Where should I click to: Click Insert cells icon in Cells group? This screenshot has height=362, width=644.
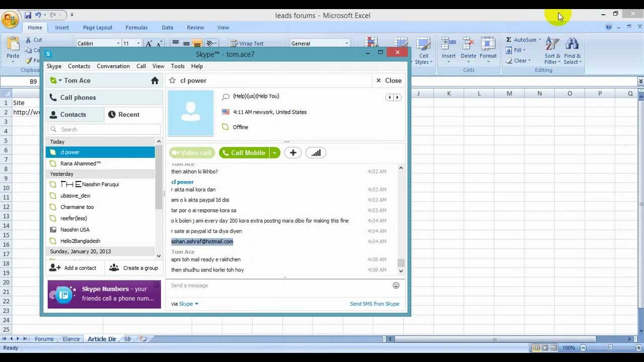[448, 44]
